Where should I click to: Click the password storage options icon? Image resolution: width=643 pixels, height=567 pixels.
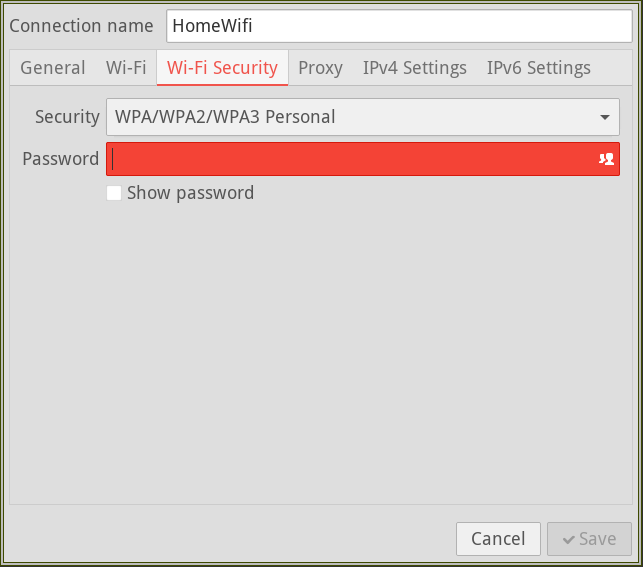point(606,159)
